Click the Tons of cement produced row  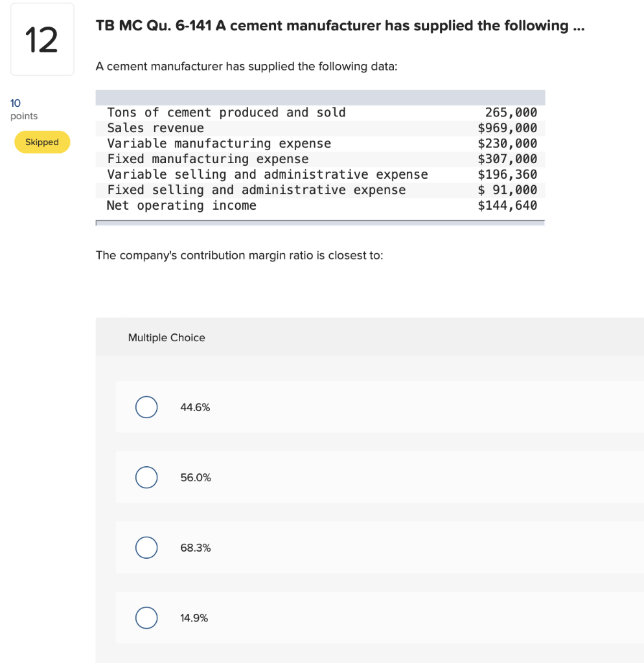[x=320, y=113]
